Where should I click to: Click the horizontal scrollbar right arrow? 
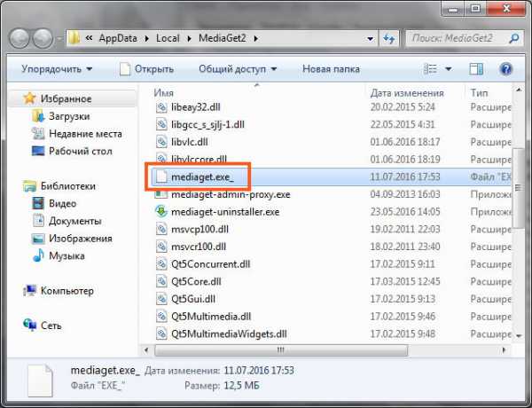(x=504, y=350)
